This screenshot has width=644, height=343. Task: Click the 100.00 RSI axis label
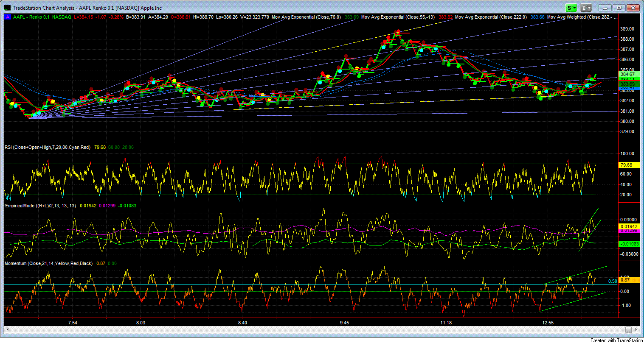point(627,153)
